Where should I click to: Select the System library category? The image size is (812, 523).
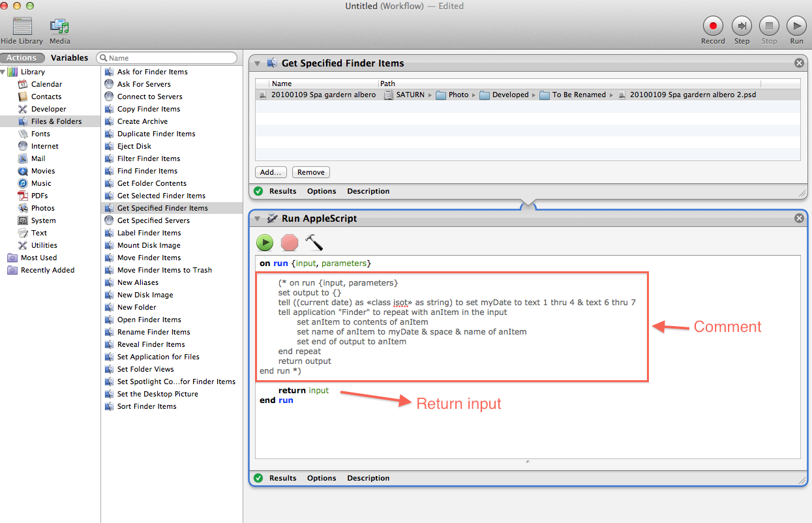pyautogui.click(x=43, y=220)
